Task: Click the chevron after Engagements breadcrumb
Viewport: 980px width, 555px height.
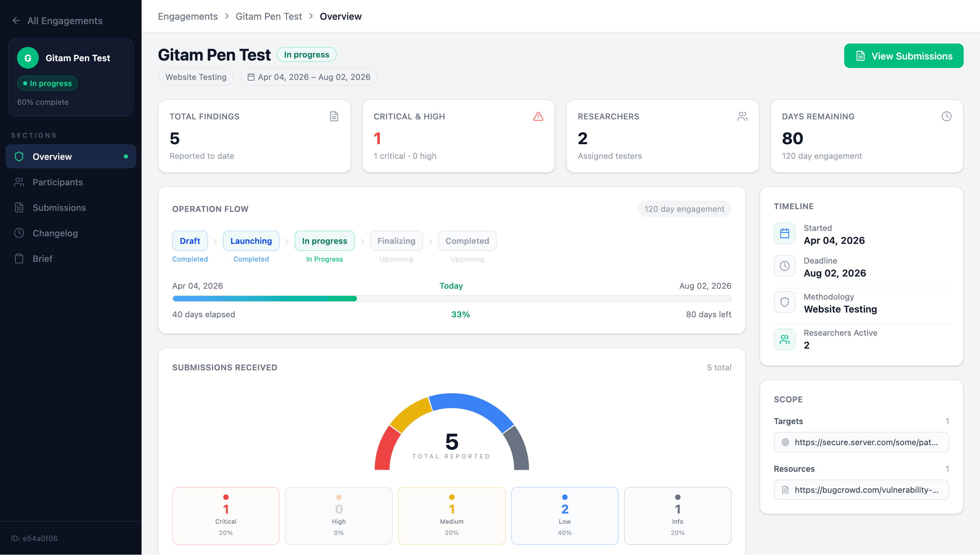Action: click(227, 16)
